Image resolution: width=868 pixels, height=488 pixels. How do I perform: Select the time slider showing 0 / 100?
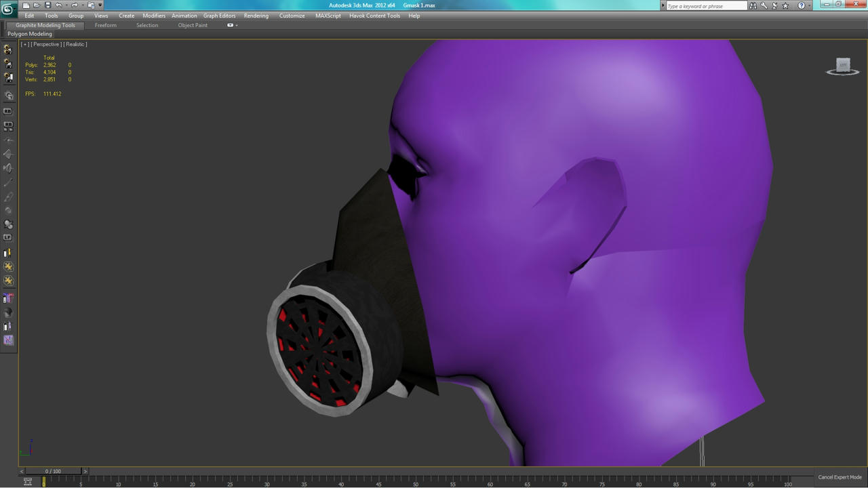53,471
